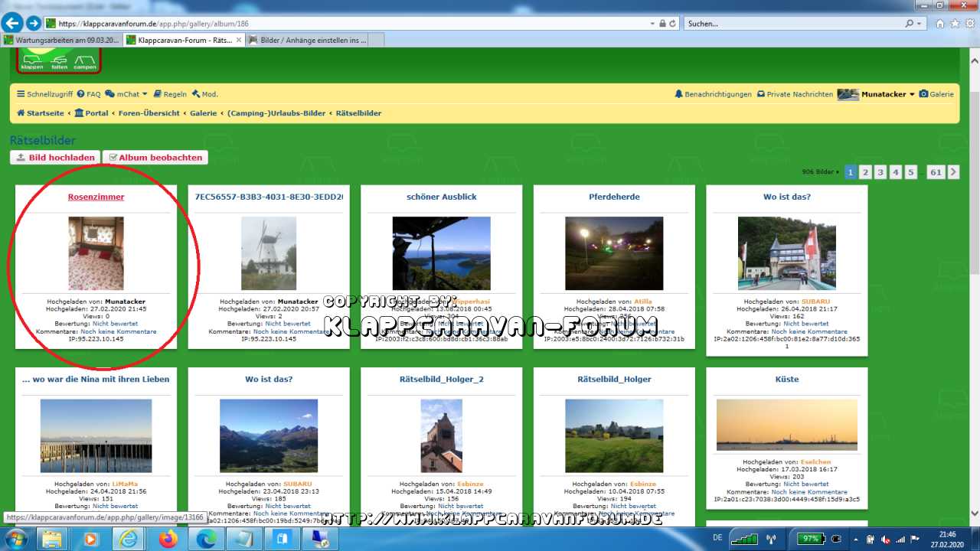Refresh the page with the reload icon
This screenshot has height=551, width=980.
[672, 24]
